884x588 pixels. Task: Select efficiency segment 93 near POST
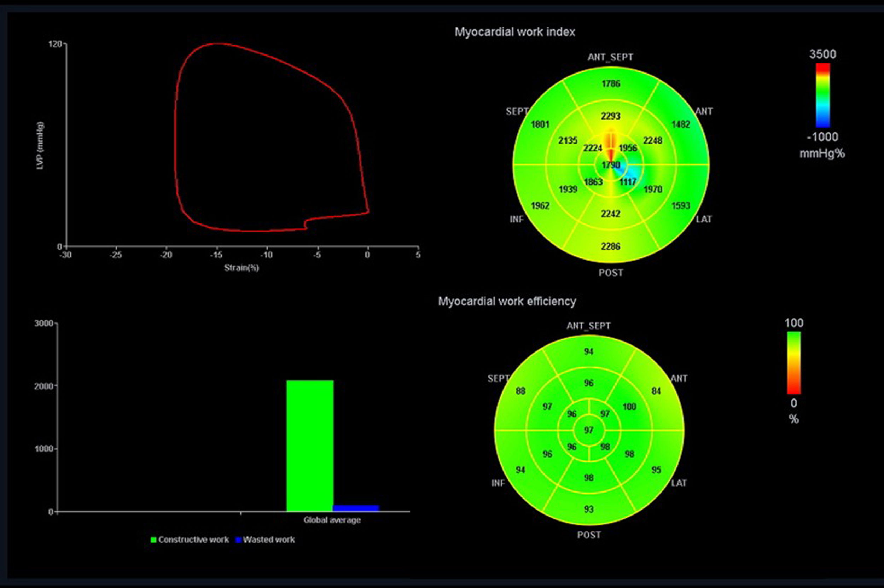coord(588,509)
